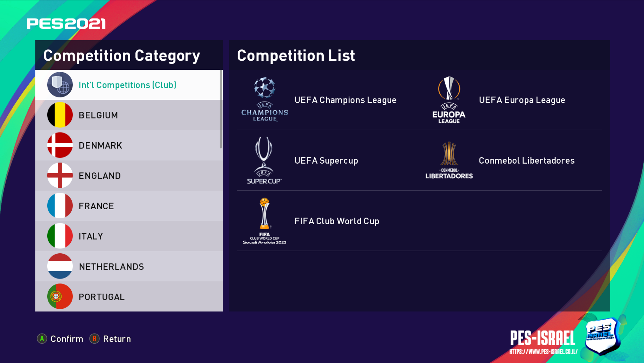This screenshot has height=363, width=644.
Task: Select NETHERLANDS in category list
Action: pyautogui.click(x=111, y=267)
